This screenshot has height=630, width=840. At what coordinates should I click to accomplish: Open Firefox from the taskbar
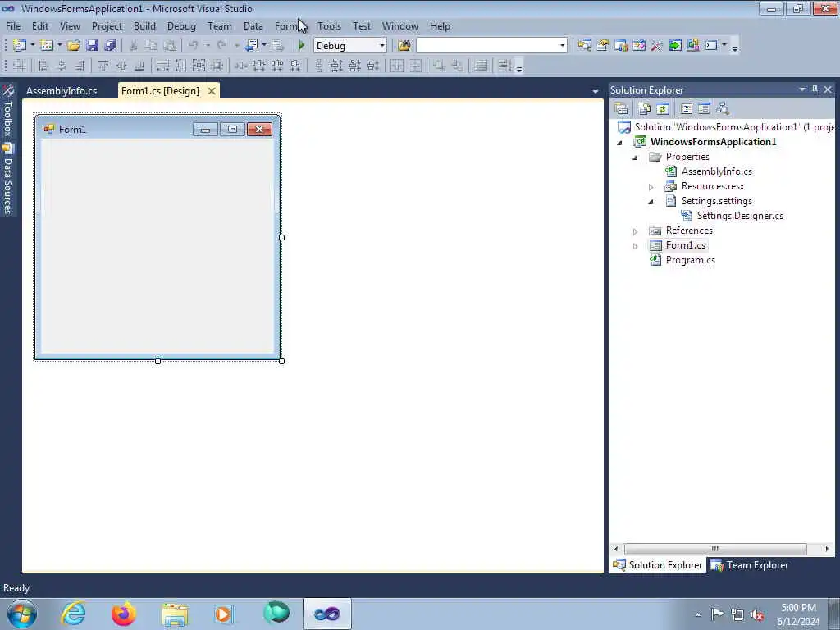123,614
